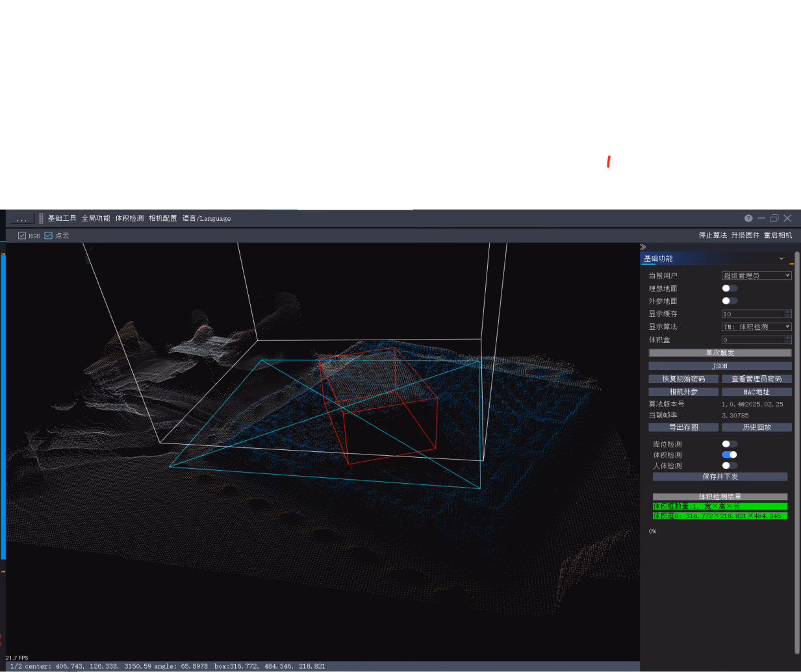This screenshot has width=801, height=672.
Task: Click the 导出存图 button
Action: pyautogui.click(x=683, y=427)
